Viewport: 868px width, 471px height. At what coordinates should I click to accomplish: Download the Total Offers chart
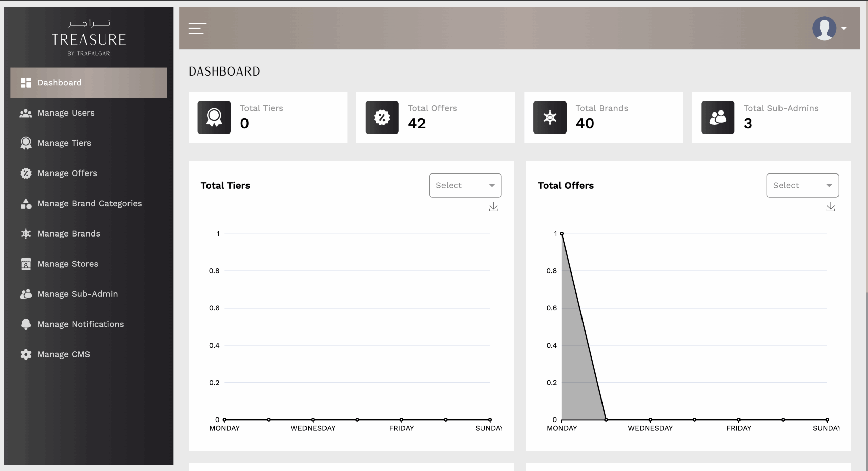831,207
